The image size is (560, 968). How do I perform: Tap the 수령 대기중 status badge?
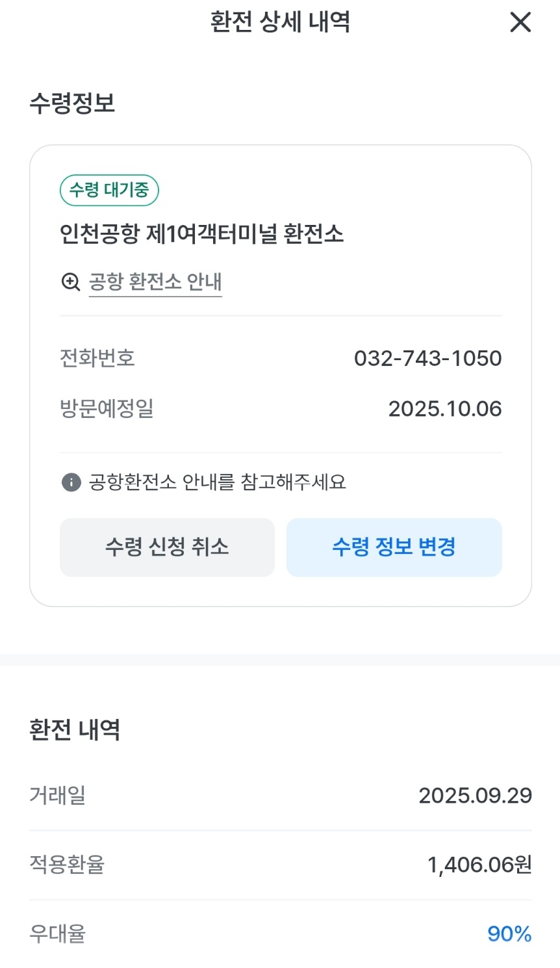(x=109, y=190)
